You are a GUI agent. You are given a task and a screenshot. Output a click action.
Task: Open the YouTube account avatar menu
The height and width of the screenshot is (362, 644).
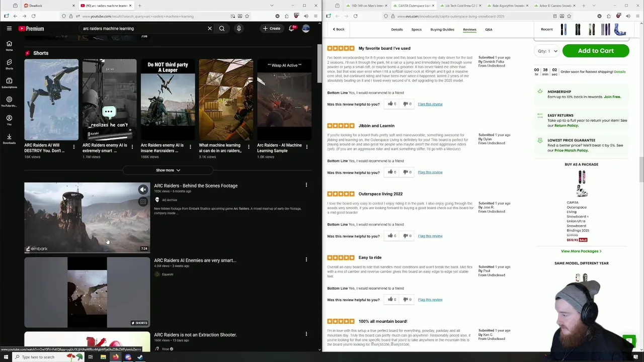[x=306, y=29]
